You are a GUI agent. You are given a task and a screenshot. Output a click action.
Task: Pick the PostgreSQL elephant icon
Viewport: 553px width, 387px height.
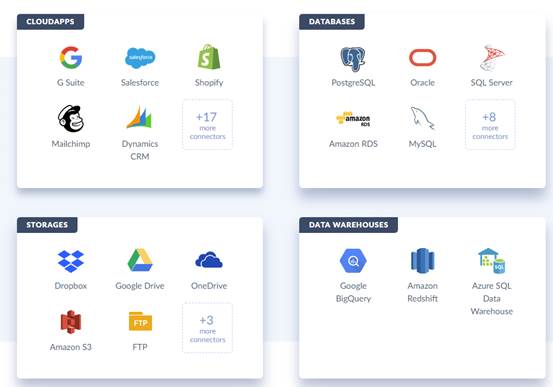pyautogui.click(x=353, y=59)
